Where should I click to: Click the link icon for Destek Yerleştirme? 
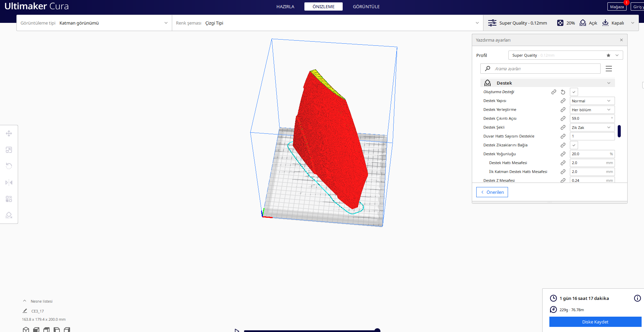[x=563, y=110]
